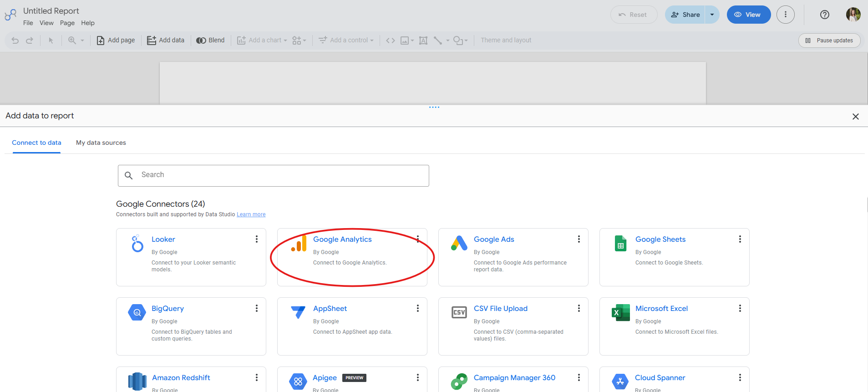This screenshot has height=392, width=868.
Task: Click the Cloud Spanner icon
Action: click(x=620, y=382)
